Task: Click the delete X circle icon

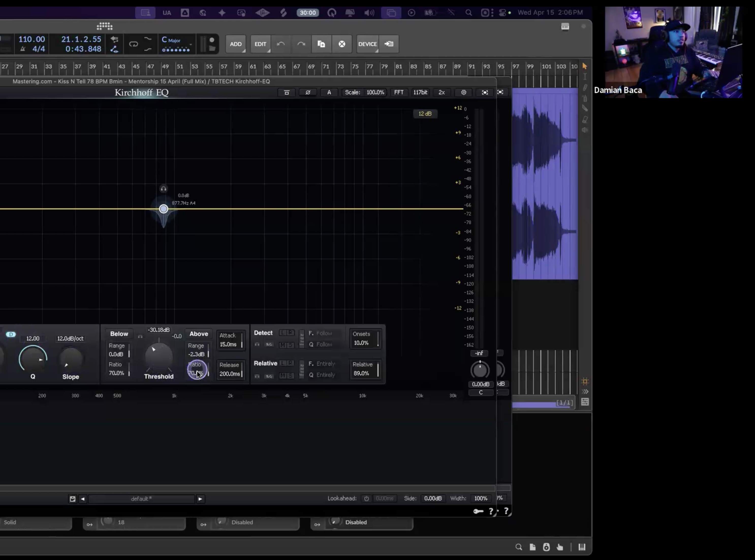Action: 342,44
